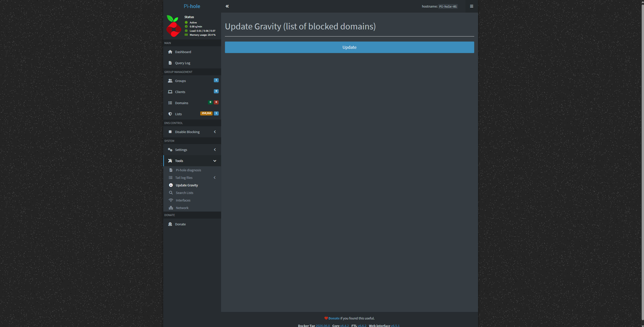Click the red Domains badge
This screenshot has height=327, width=644.
click(x=216, y=102)
